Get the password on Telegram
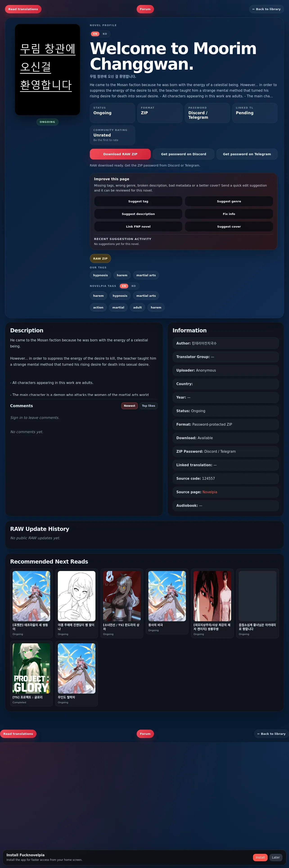The width and height of the screenshot is (289, 868). pos(247,154)
